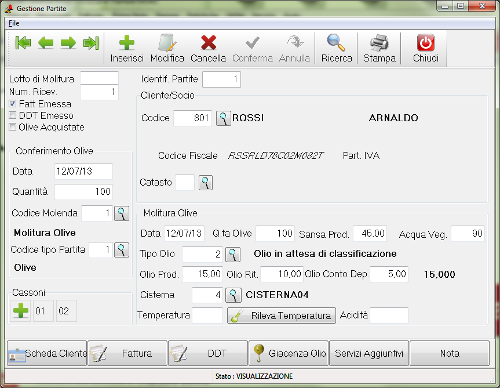This screenshot has width=500, height=388.
Task: Click Acqua Veg. field
Action: point(467,233)
